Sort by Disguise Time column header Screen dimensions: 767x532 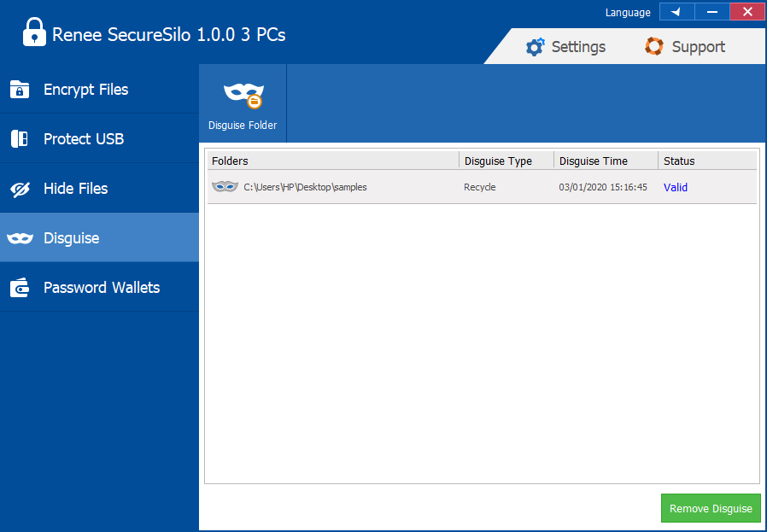point(606,161)
